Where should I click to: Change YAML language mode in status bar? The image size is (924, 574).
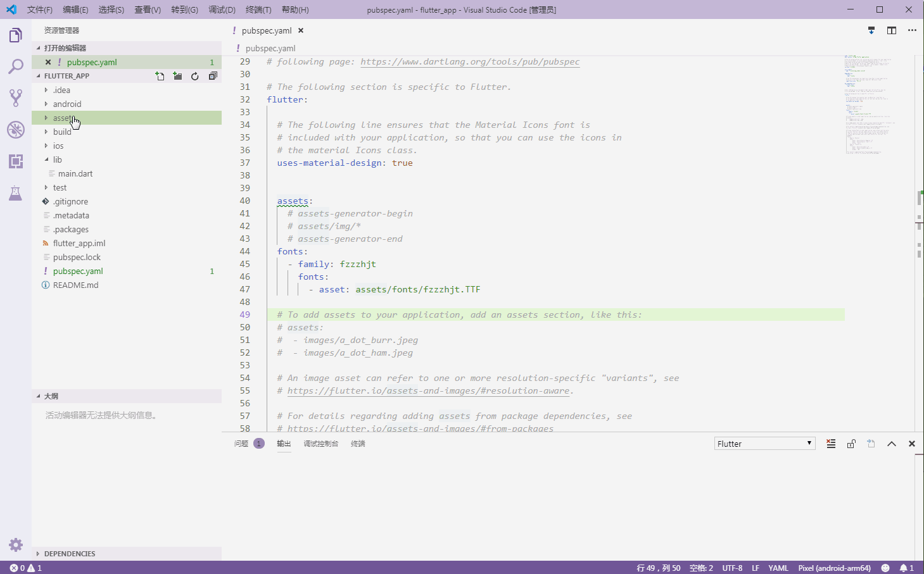coord(778,568)
